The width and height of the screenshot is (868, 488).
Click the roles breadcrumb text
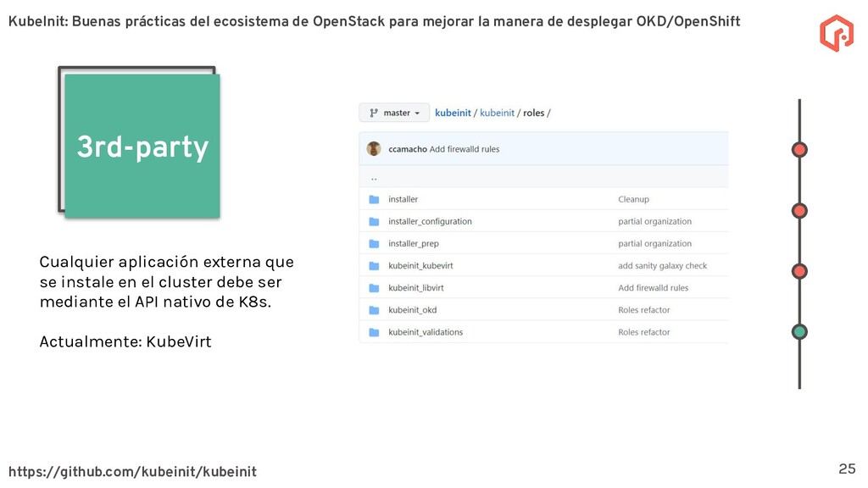click(x=534, y=113)
